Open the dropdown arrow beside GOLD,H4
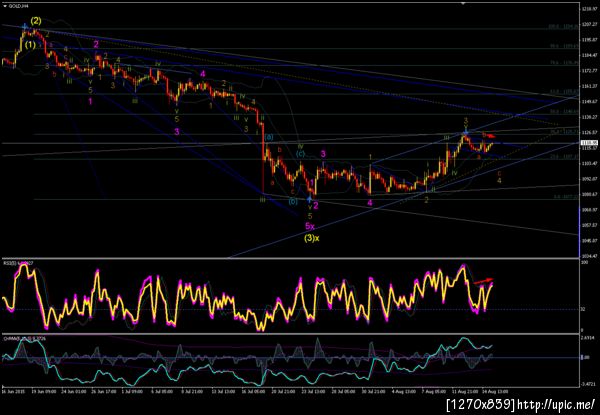The width and height of the screenshot is (600, 415). pos(5,6)
